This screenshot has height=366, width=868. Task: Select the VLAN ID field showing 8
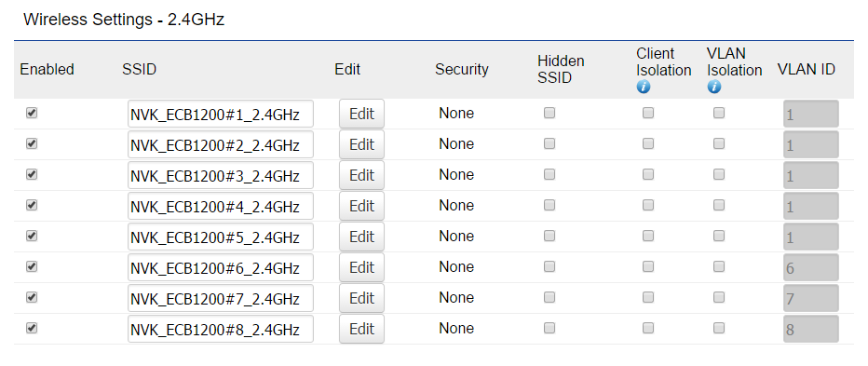point(811,330)
